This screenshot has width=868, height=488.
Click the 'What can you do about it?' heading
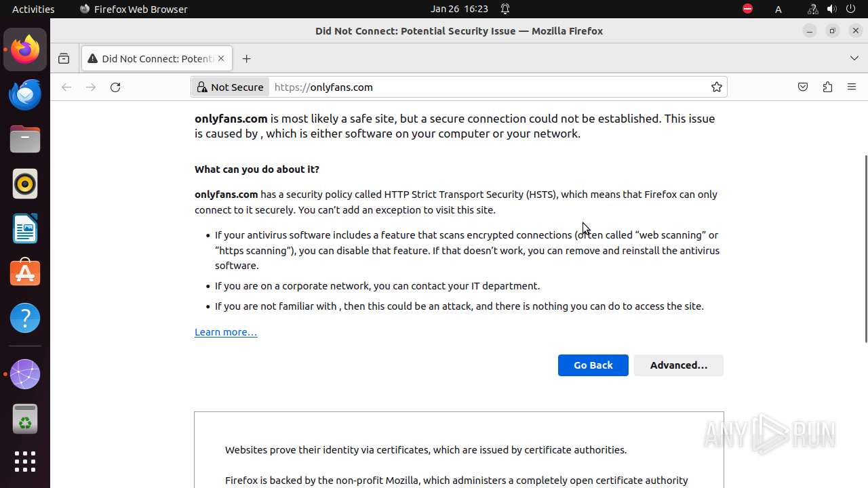257,169
